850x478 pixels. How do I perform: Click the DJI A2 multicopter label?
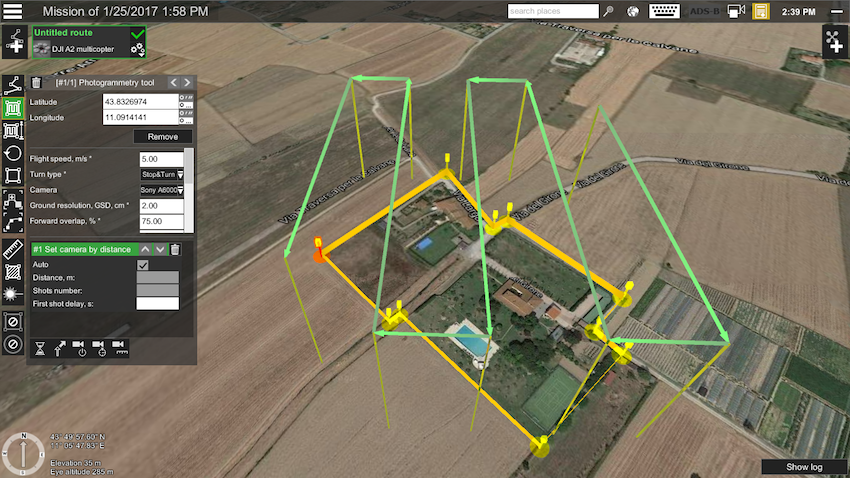tap(83, 49)
